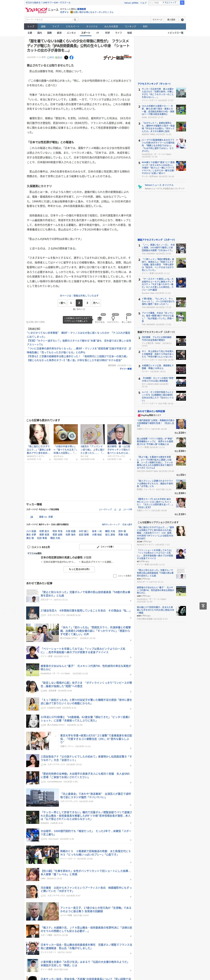Click もっと見る(651件) button
Screen dimensions: 210x980
79,569
